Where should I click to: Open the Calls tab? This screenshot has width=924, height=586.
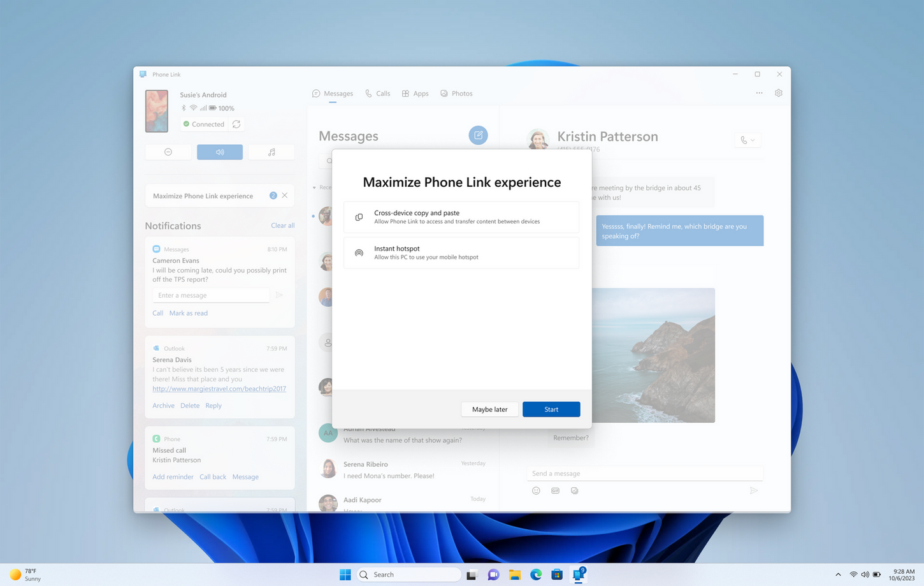[378, 94]
